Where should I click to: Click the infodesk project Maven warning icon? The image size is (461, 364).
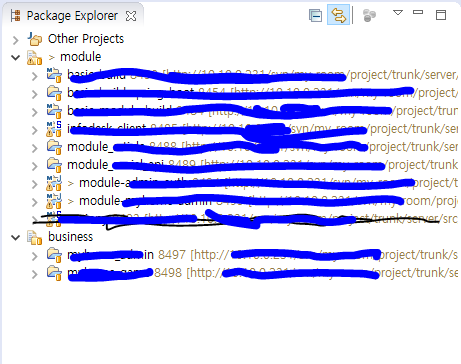coord(54,129)
